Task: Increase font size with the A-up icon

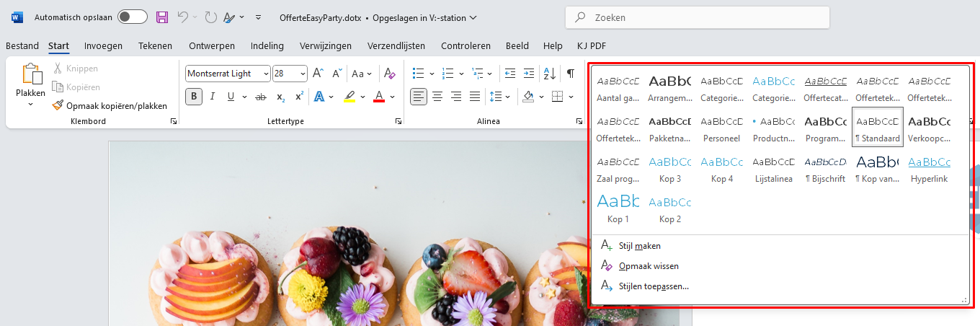Action: [318, 74]
